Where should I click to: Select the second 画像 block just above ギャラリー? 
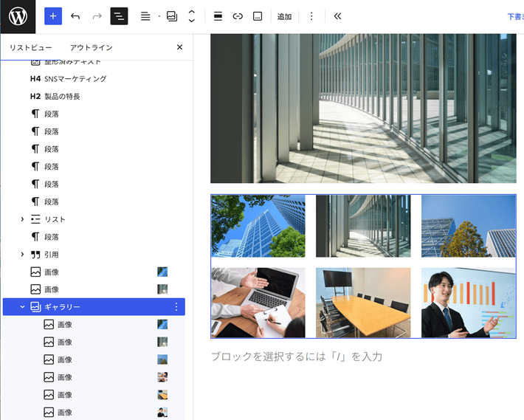(x=94, y=289)
